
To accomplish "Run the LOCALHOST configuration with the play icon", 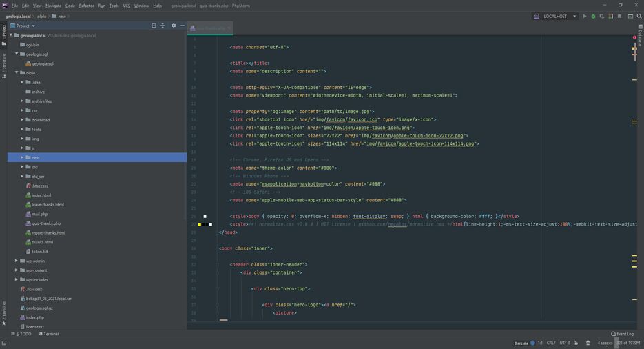I will click(x=585, y=17).
